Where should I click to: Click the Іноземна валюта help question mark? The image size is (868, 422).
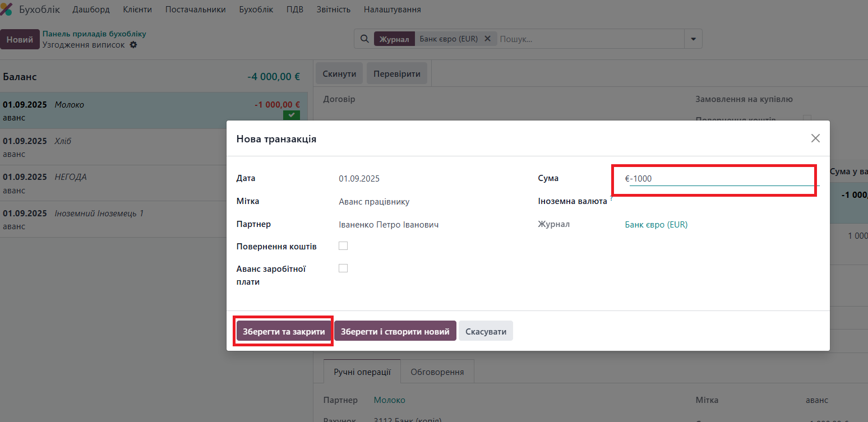point(611,198)
